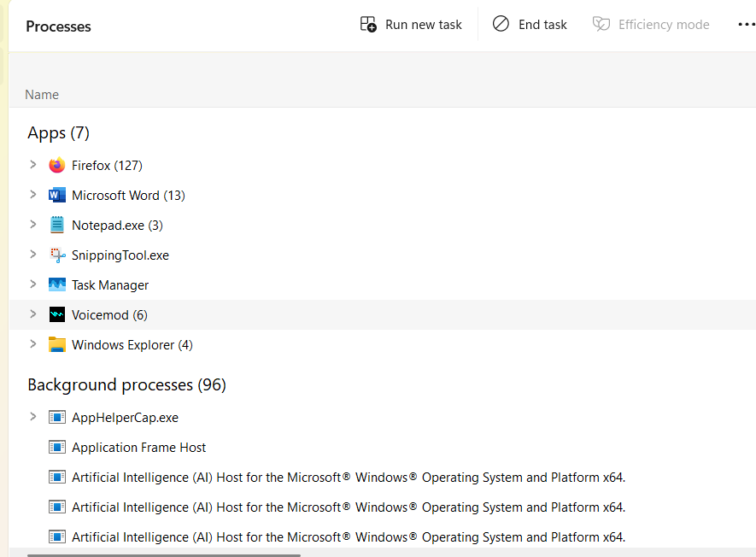Click the Background processes (96) heading
756x557 pixels.
point(126,384)
